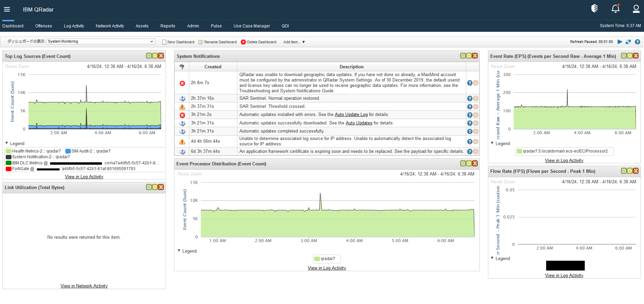Screen dimensions: 644x304
Task: Switch to the Offenses tab
Action: pos(44,26)
